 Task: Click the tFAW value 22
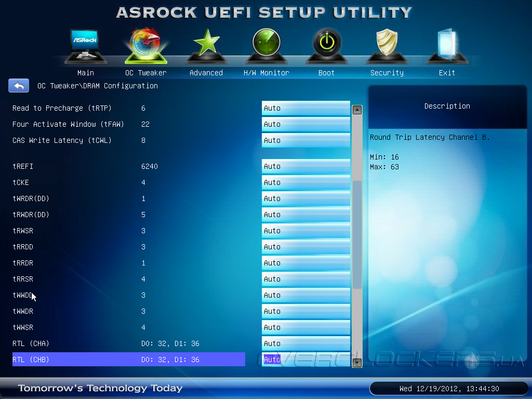point(145,124)
